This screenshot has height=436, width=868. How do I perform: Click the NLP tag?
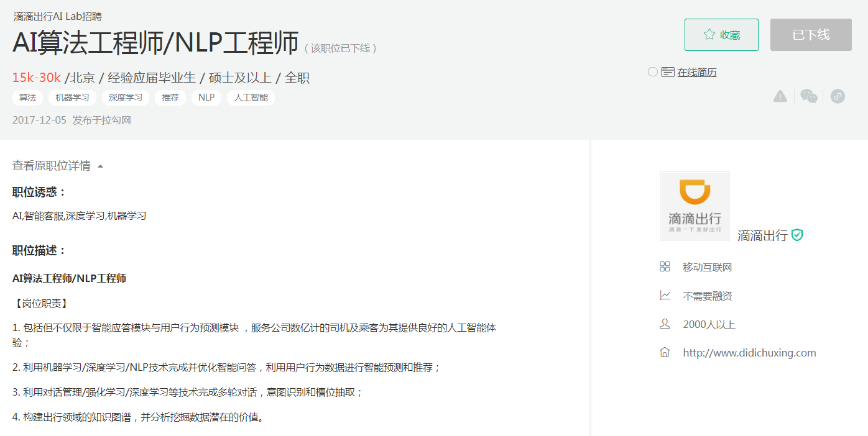click(x=206, y=98)
